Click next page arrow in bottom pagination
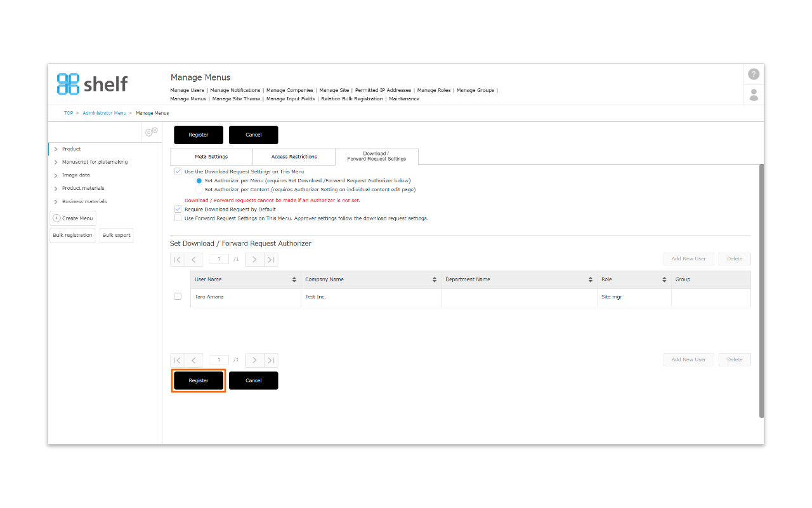This screenshot has height=508, width=812. pos(254,360)
